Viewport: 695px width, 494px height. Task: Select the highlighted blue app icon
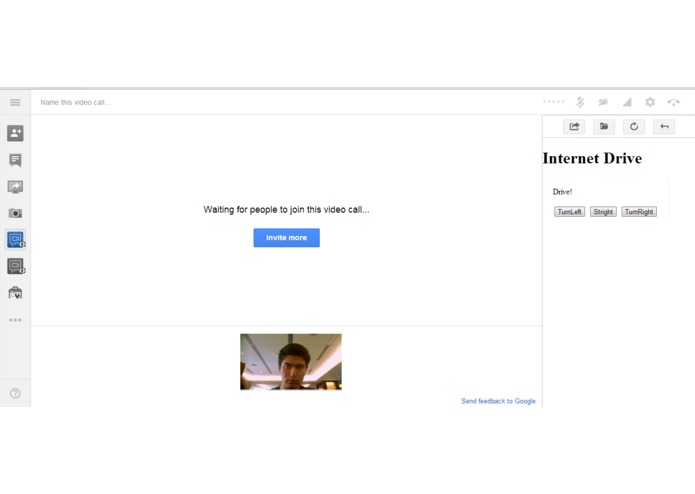[x=16, y=240]
